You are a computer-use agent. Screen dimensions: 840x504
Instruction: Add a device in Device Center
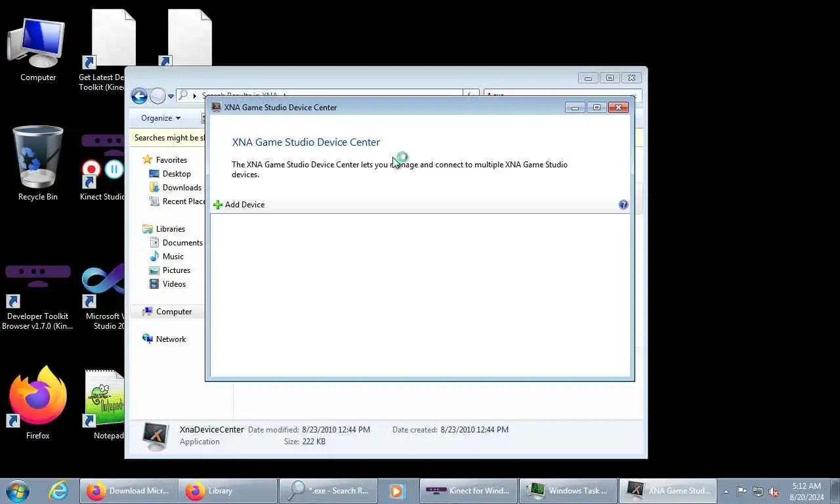(x=239, y=205)
